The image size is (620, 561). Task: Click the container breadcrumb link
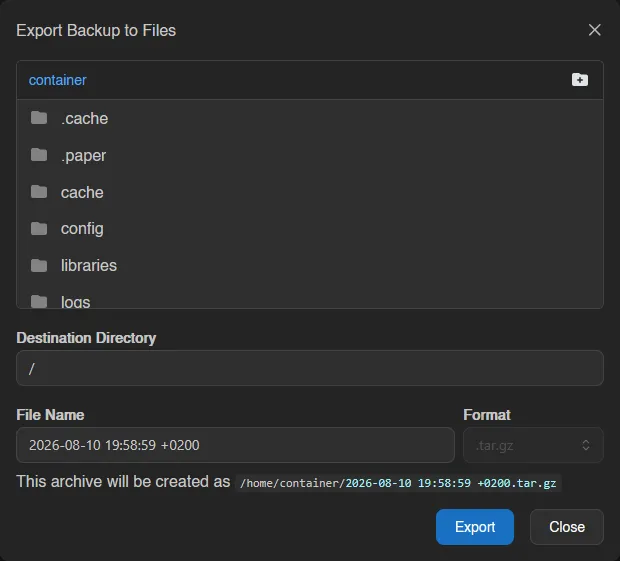coord(57,80)
